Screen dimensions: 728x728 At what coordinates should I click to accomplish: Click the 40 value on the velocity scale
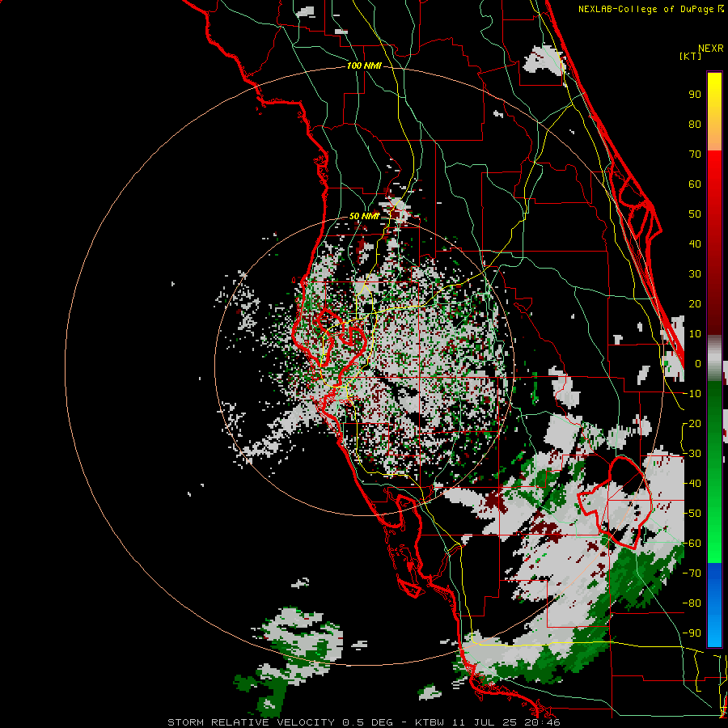pyautogui.click(x=695, y=244)
